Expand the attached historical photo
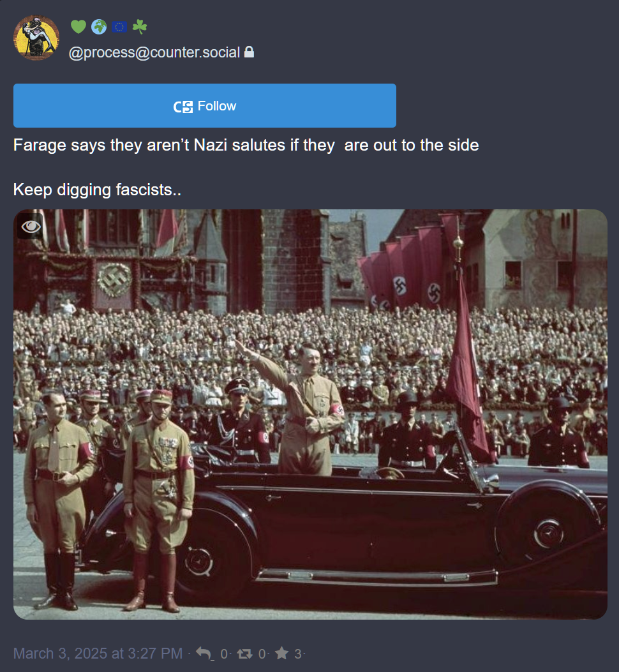Screen dimensions: 619x672 (x=310, y=414)
